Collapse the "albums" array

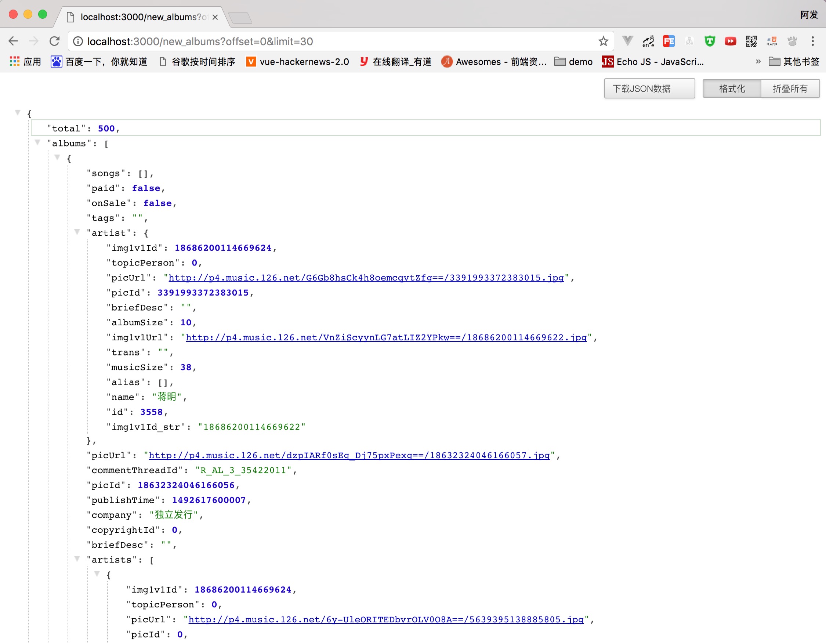(37, 142)
